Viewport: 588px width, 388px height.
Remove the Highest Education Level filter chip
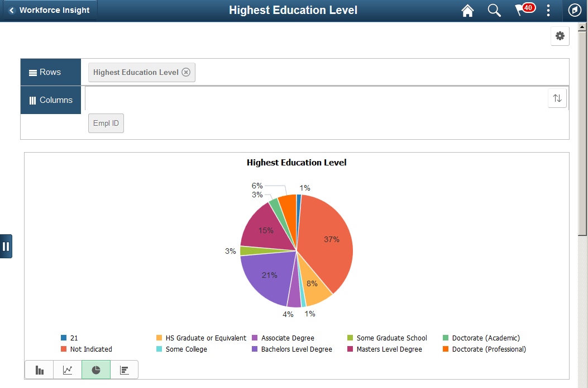(x=186, y=72)
